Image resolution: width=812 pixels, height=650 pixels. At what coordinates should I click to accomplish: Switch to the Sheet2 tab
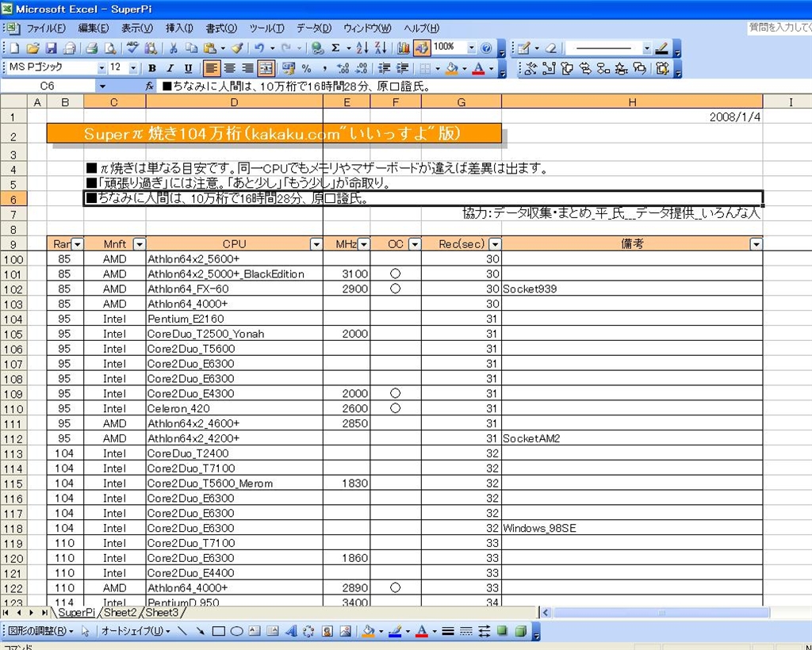121,613
